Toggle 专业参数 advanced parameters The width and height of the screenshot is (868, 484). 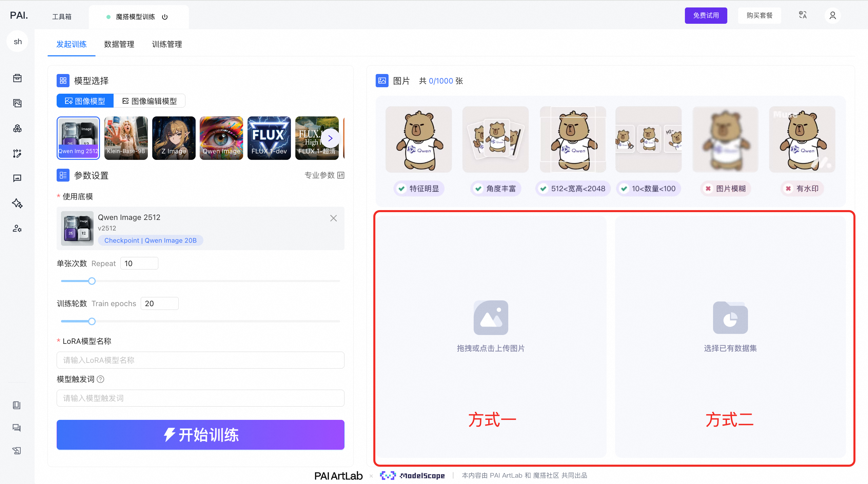pyautogui.click(x=324, y=175)
